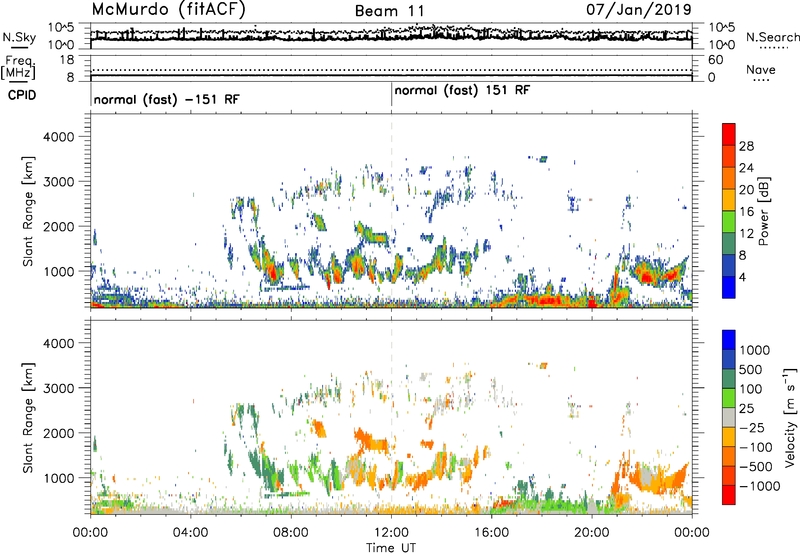Click the '16:00' time axis label
The width and height of the screenshot is (800, 554).
[491, 533]
